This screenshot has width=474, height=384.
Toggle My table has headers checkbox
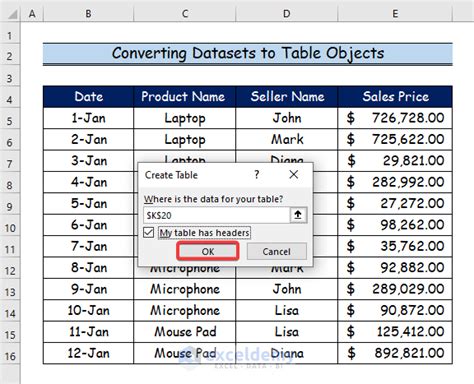(x=149, y=232)
